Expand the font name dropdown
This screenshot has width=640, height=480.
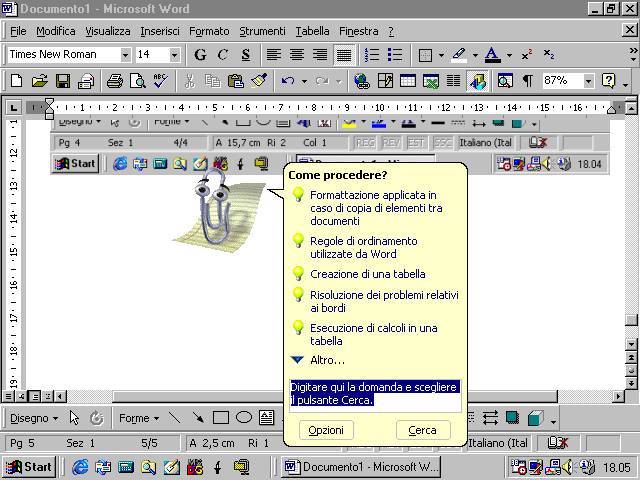click(x=125, y=55)
